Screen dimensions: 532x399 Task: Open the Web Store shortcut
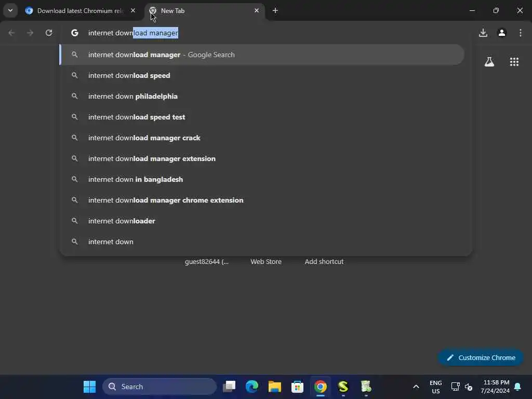coord(266,262)
